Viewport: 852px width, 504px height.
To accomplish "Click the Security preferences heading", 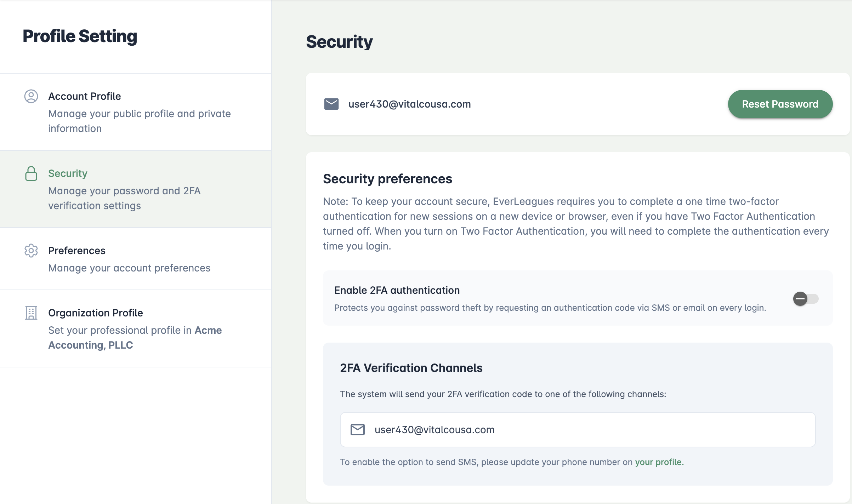I will 387,179.
